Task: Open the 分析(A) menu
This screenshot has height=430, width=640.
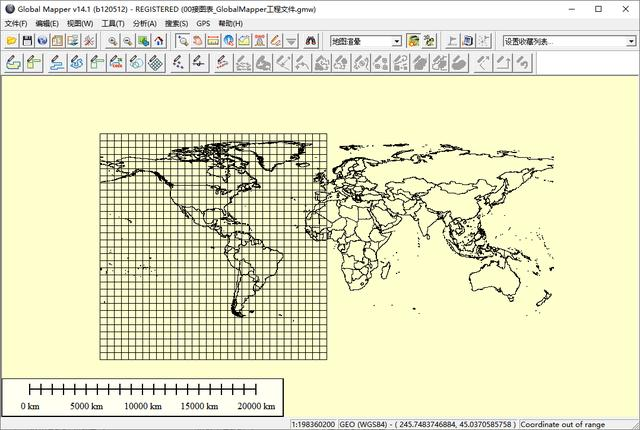Action: pos(144,24)
